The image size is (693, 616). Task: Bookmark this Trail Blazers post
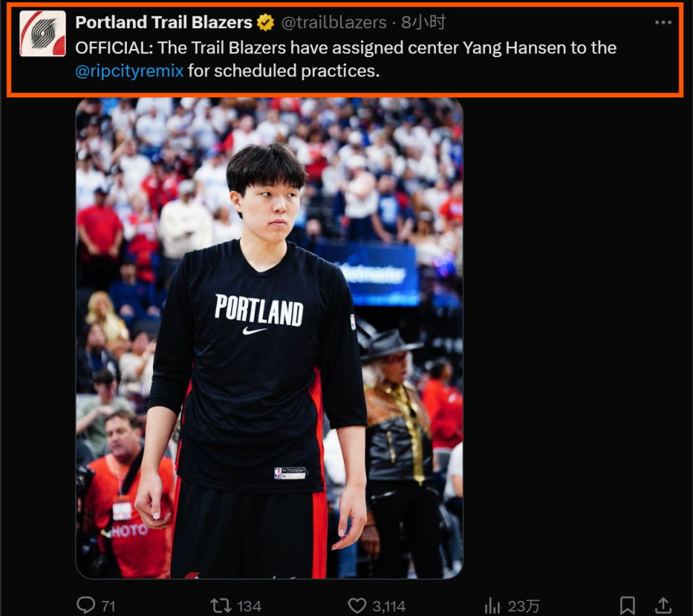click(x=627, y=605)
